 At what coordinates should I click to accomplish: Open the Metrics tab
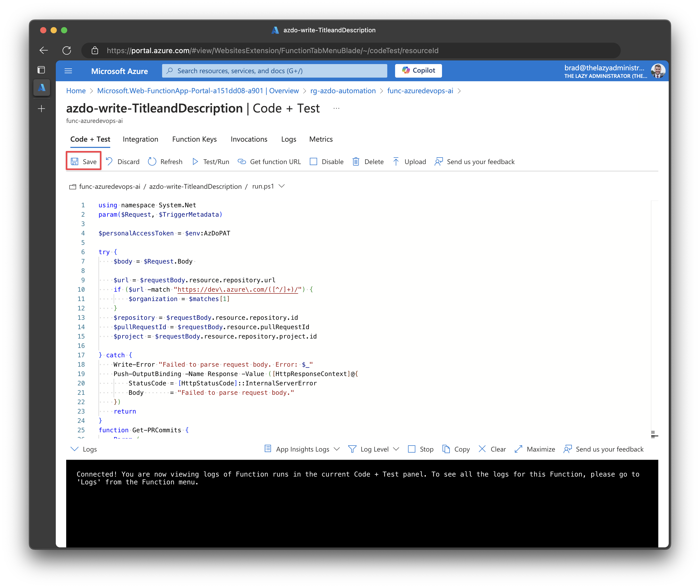click(x=321, y=139)
